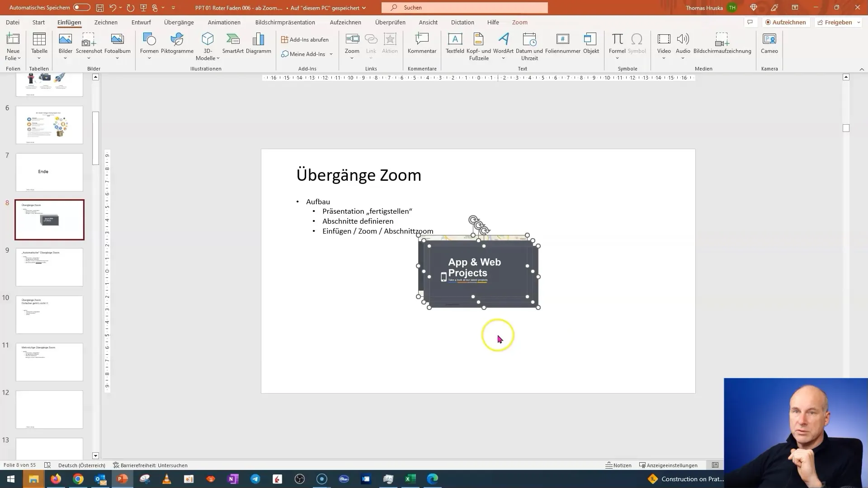This screenshot has height=488, width=868.
Task: Select slide 11 thumbnail
Action: coord(49,362)
